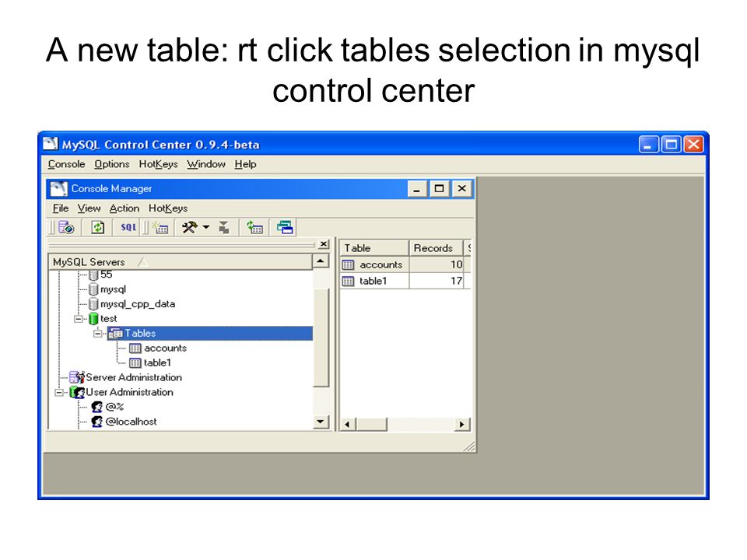The height and width of the screenshot is (560, 747).
Task: Select the test database node
Action: click(x=109, y=319)
